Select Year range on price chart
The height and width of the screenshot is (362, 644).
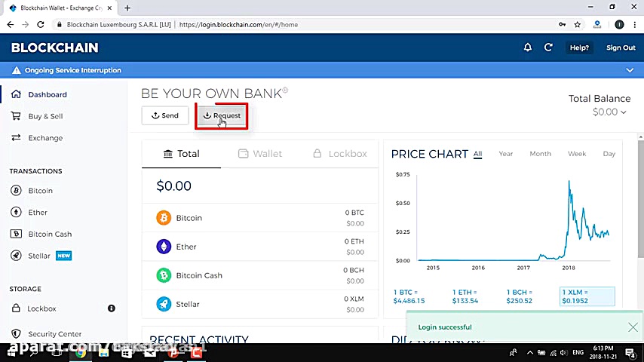coord(505,154)
